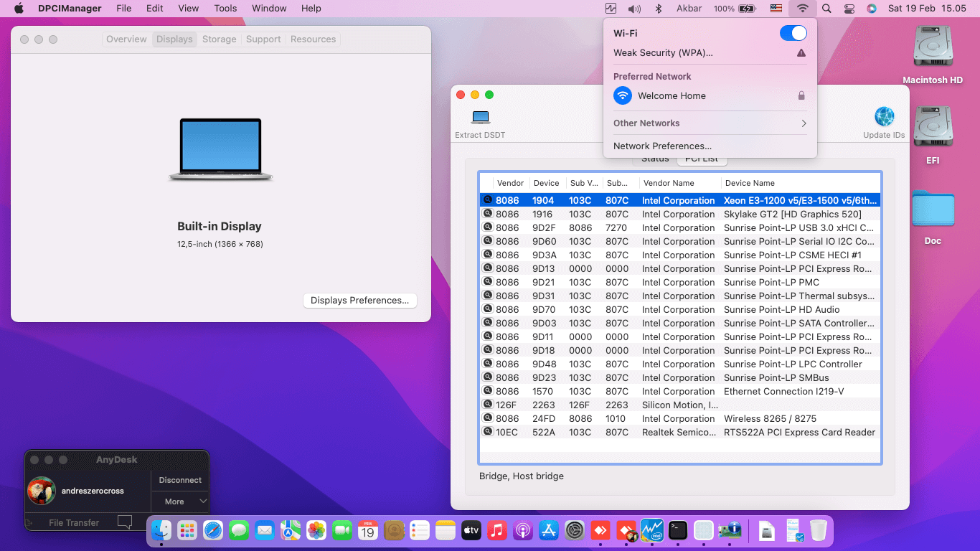Open the Tools menu
Screen dimensions: 980x551
click(225, 9)
